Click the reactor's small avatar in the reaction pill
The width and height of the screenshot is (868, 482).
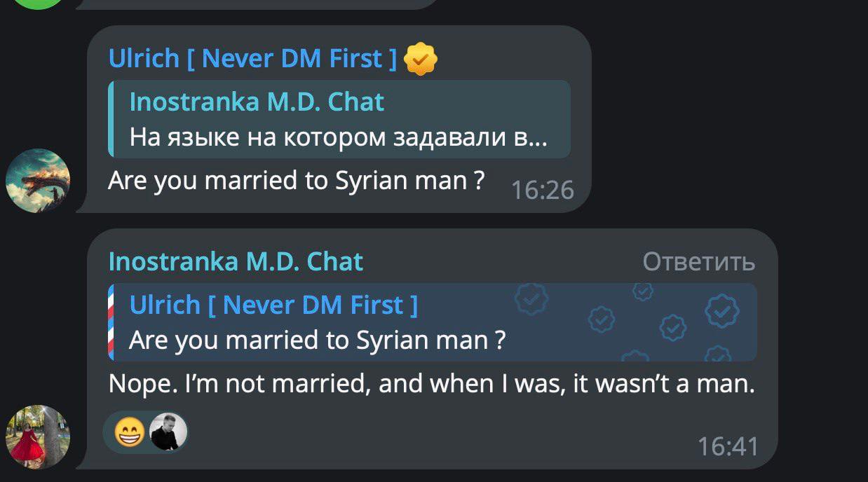point(168,432)
